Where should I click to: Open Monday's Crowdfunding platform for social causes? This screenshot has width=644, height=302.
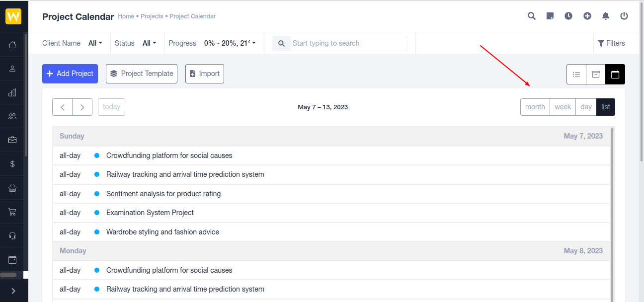(169, 270)
